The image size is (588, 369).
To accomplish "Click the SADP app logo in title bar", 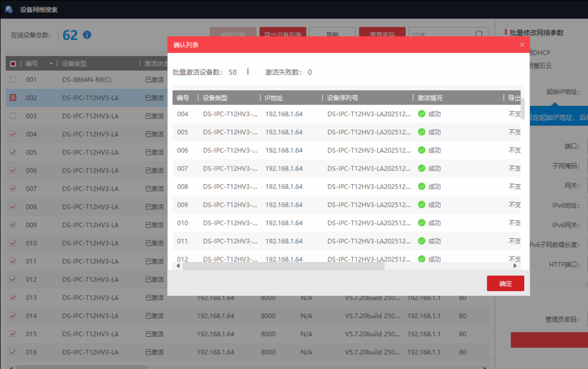I will click(x=9, y=9).
